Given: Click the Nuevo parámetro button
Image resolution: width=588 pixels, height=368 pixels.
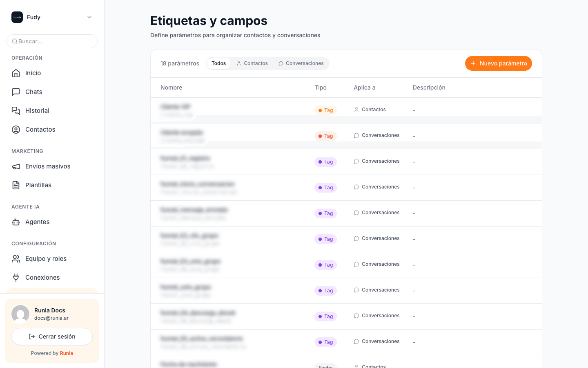Looking at the screenshot, I should (499, 63).
